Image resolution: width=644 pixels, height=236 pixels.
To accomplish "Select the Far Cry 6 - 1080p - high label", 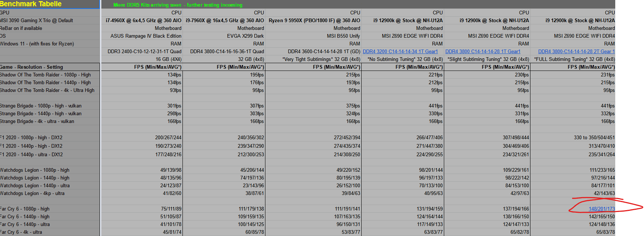I will tap(25, 209).
